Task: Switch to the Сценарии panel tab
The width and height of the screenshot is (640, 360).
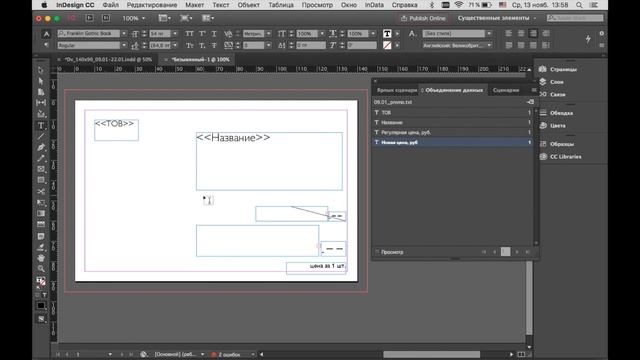Action: tap(505, 90)
